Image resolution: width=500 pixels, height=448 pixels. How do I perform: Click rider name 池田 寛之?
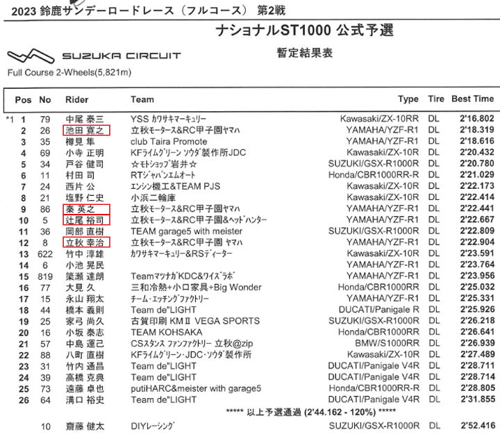coord(85,131)
